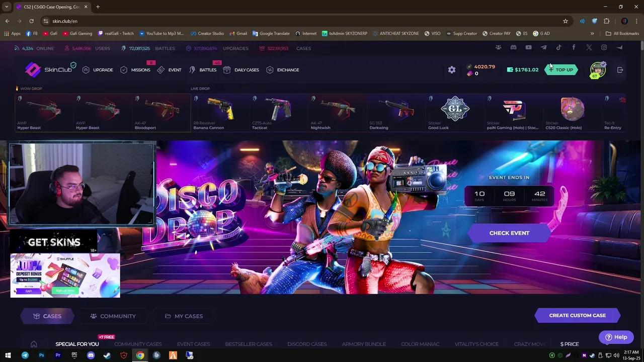Open the $ PRICE filter
The height and width of the screenshot is (362, 644).
(x=570, y=344)
